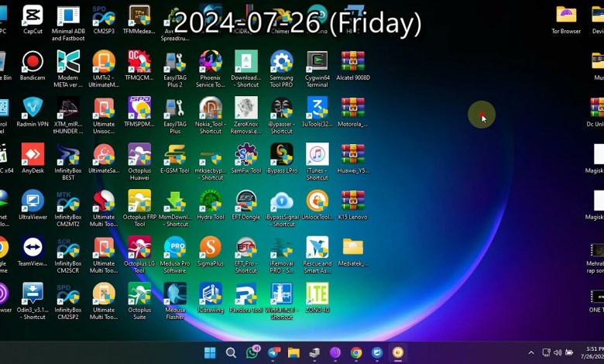This screenshot has height=364, width=604.
Task: Launch ZeroKnox Removal tool
Action: (x=246, y=108)
